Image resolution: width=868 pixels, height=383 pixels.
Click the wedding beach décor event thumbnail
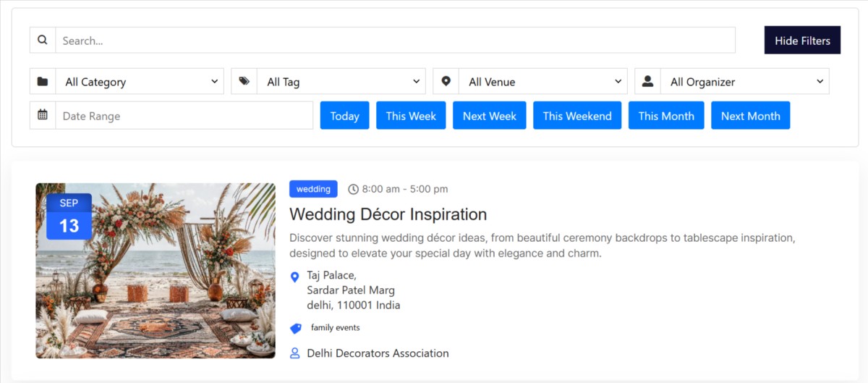(x=156, y=271)
